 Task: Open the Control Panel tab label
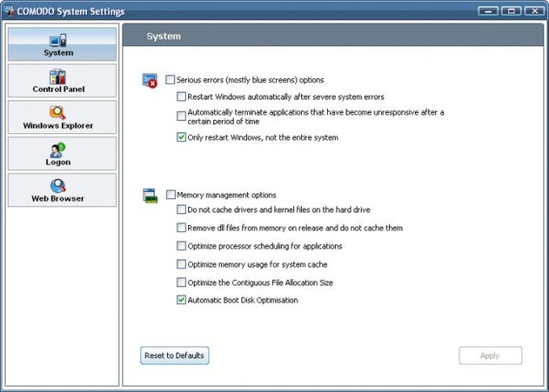(x=58, y=90)
